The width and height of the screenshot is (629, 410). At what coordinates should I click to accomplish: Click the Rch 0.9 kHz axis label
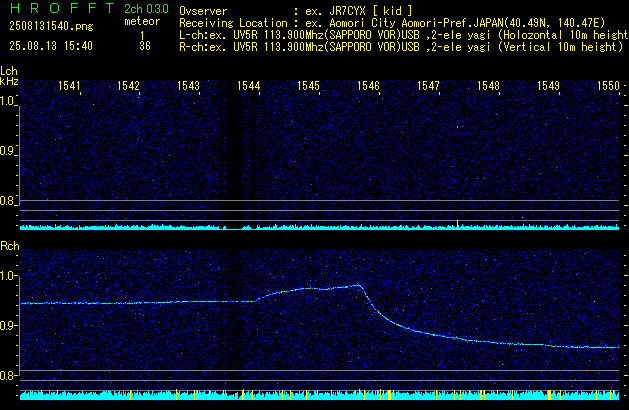tap(8, 325)
